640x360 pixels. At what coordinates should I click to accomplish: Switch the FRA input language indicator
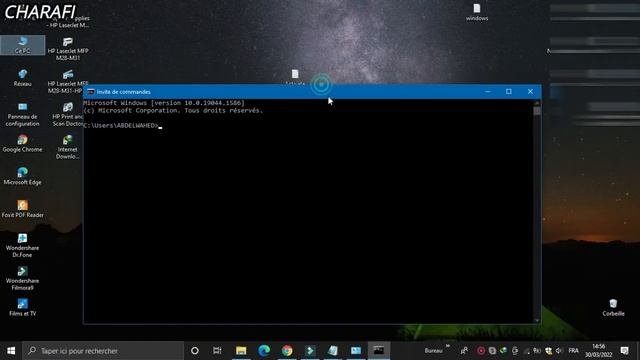(573, 351)
